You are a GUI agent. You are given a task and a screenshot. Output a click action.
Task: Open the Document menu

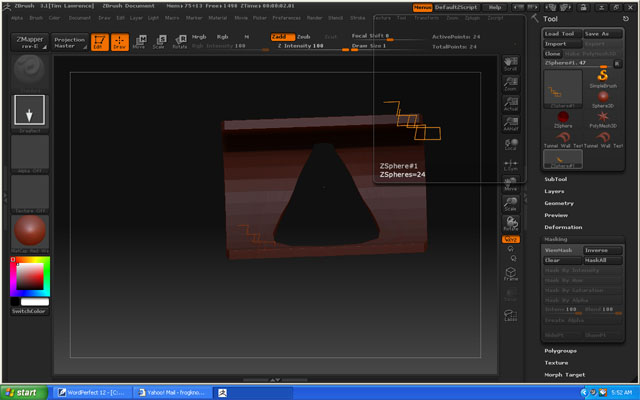[80, 18]
